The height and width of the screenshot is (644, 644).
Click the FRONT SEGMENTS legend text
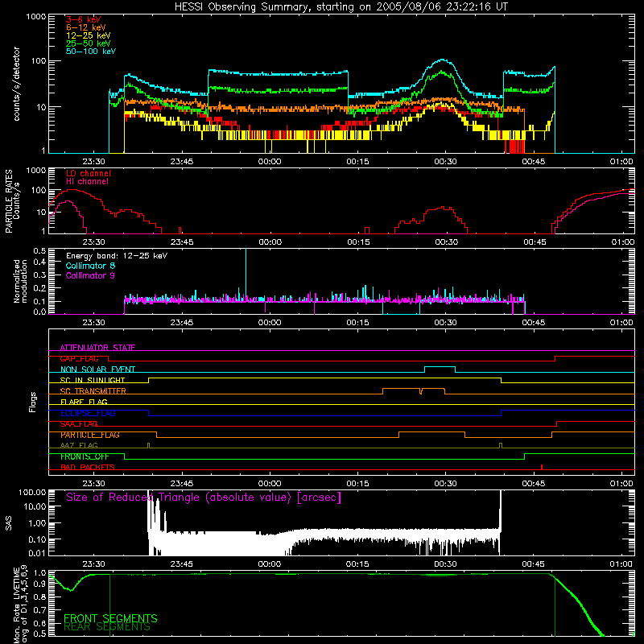pos(110,618)
